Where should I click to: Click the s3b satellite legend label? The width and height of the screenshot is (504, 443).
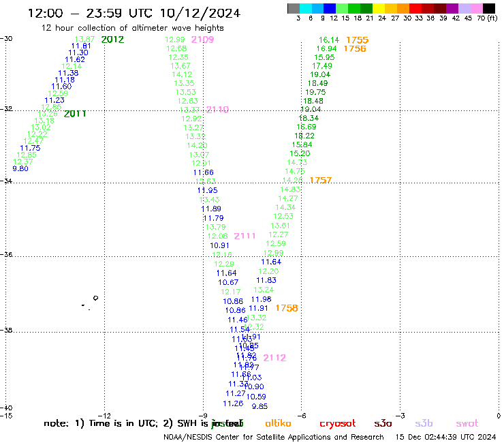[x=424, y=424]
